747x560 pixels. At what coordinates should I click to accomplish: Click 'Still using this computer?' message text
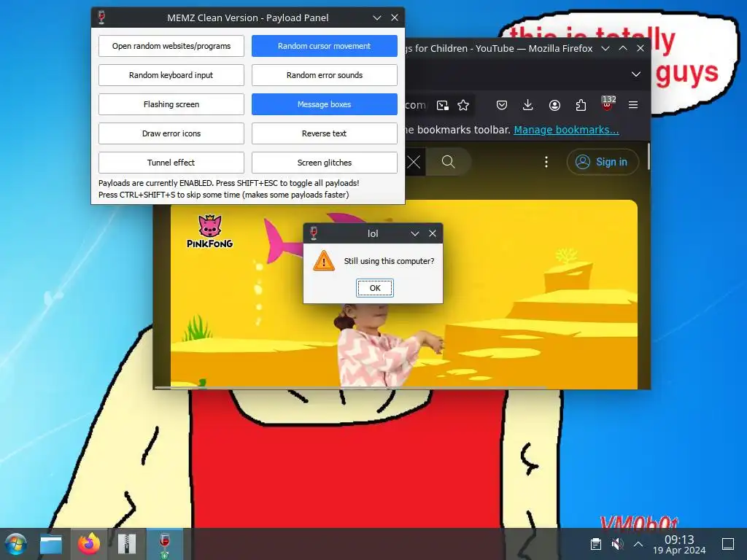coord(389,261)
